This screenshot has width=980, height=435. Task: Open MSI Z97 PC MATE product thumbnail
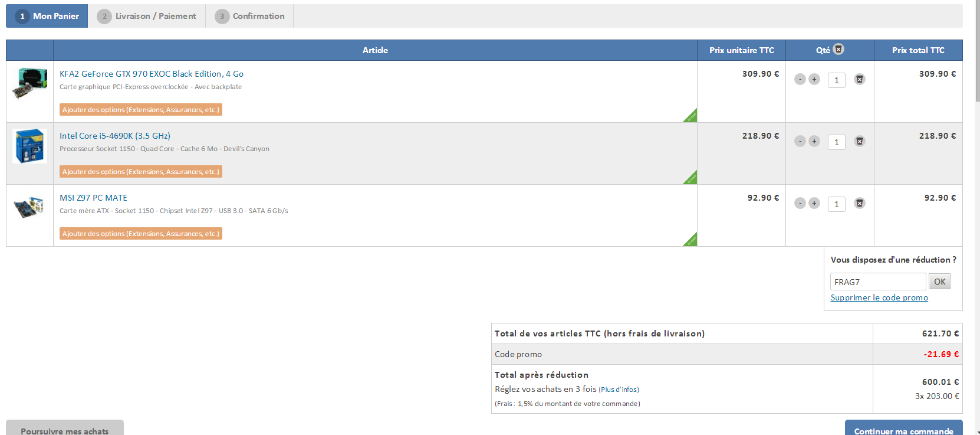tap(29, 207)
